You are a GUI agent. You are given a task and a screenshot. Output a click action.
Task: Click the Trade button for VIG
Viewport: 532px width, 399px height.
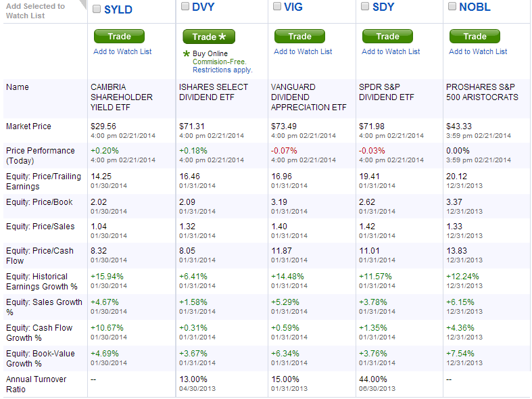point(299,37)
